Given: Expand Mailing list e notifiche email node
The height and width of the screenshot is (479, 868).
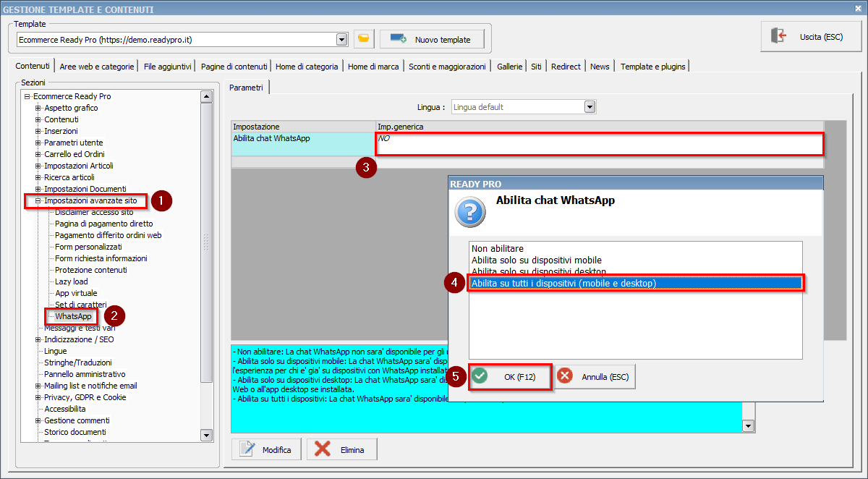Looking at the screenshot, I should point(38,386).
